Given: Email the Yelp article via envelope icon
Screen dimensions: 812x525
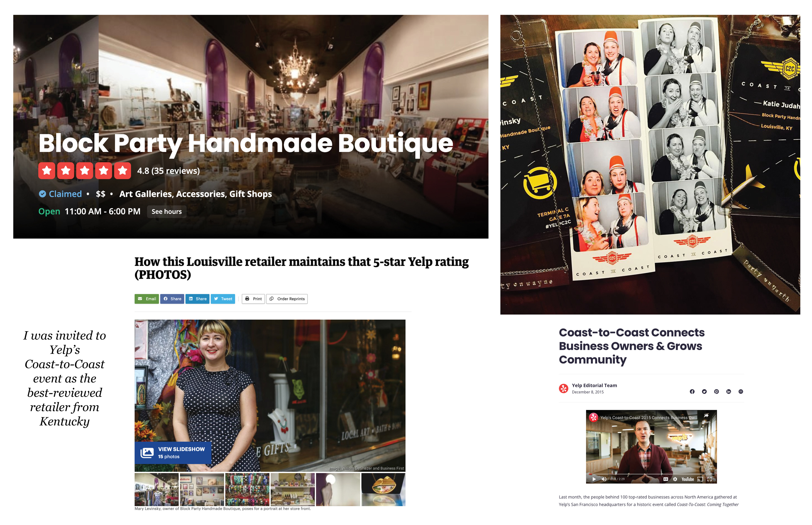Looking at the screenshot, I should click(741, 391).
